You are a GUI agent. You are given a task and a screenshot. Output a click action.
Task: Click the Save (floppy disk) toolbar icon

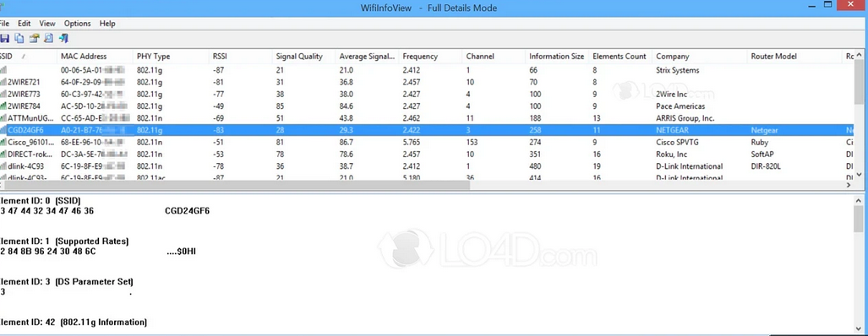[4, 38]
